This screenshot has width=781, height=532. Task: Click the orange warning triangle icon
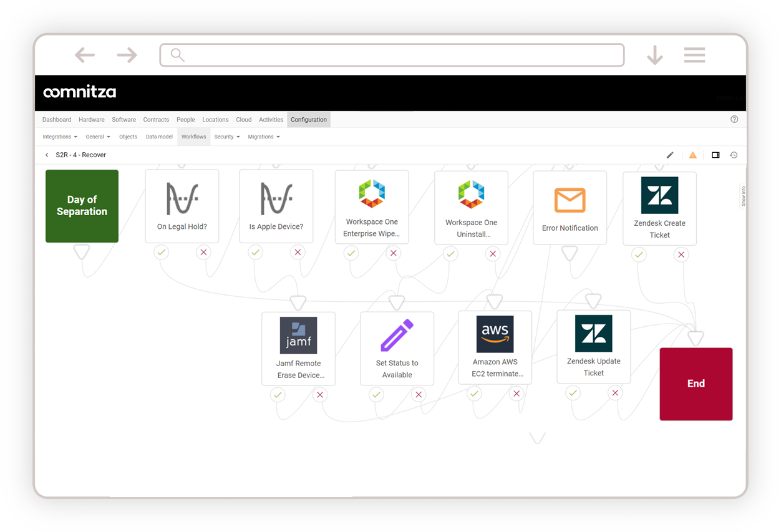point(692,155)
